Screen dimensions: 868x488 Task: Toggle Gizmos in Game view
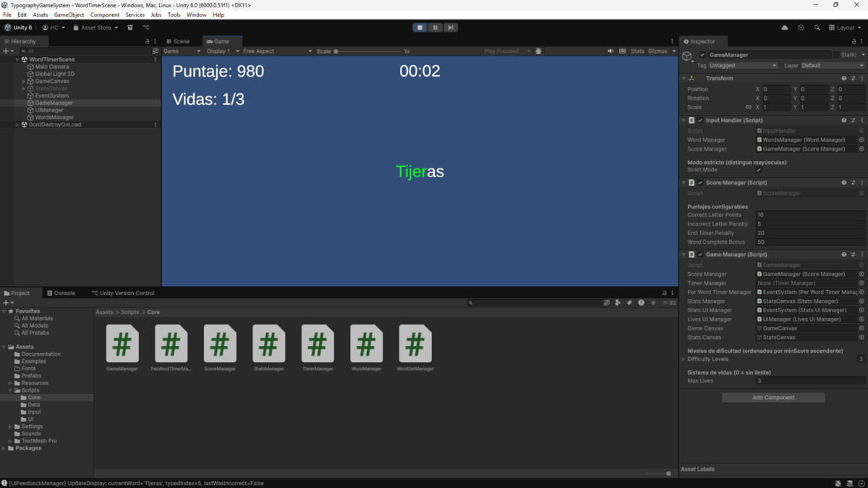click(658, 51)
